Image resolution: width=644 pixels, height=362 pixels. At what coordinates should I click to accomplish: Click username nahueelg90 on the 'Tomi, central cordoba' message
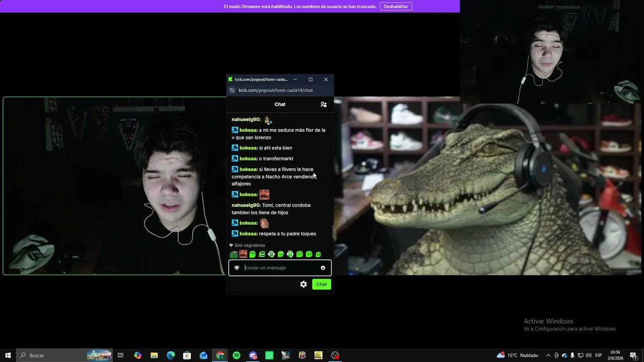tap(246, 206)
